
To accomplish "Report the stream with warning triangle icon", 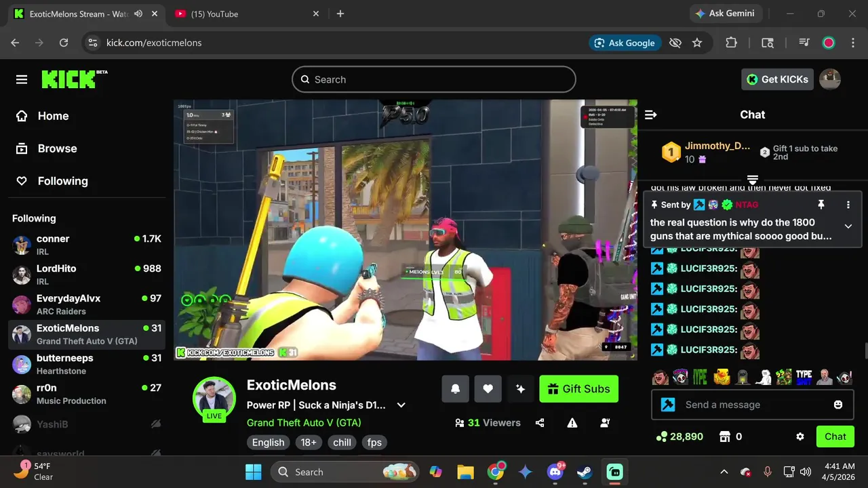I will [572, 423].
